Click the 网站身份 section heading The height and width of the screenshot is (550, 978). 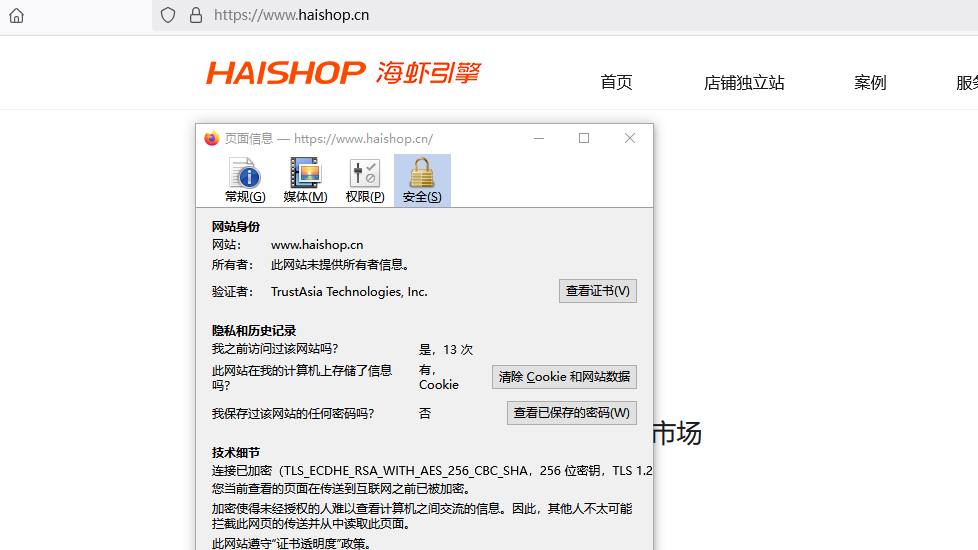(x=236, y=226)
